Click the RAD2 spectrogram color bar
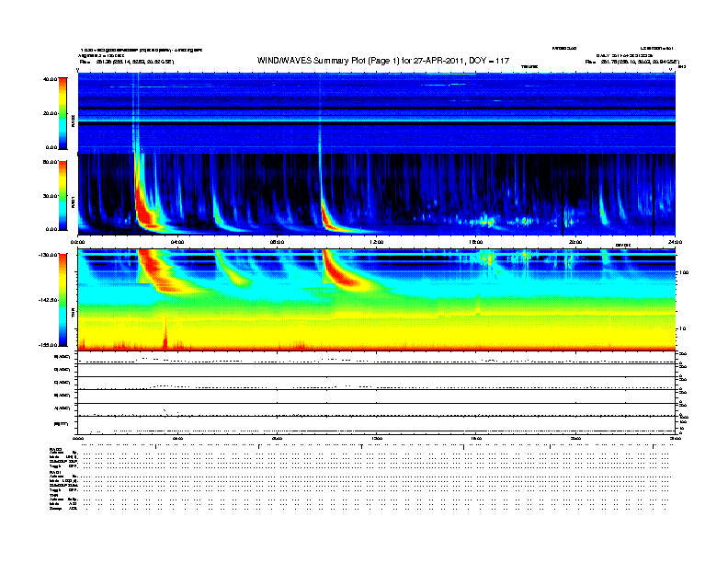 click(63, 113)
